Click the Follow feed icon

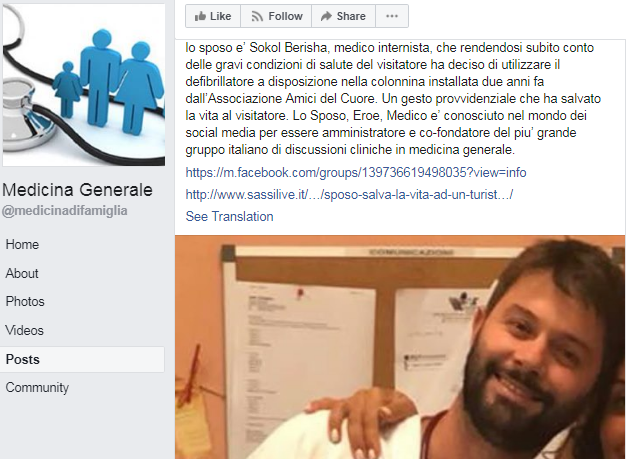click(257, 16)
